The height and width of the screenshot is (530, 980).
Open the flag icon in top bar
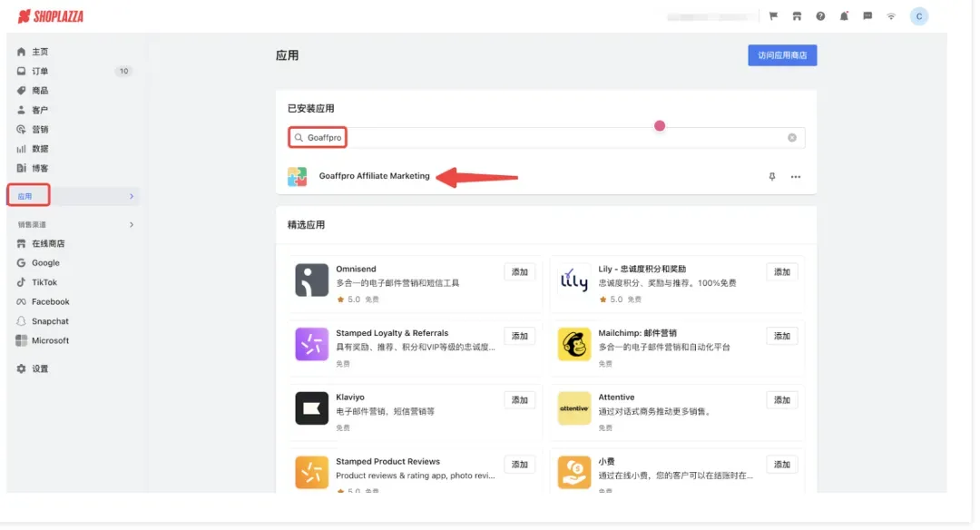coord(773,16)
